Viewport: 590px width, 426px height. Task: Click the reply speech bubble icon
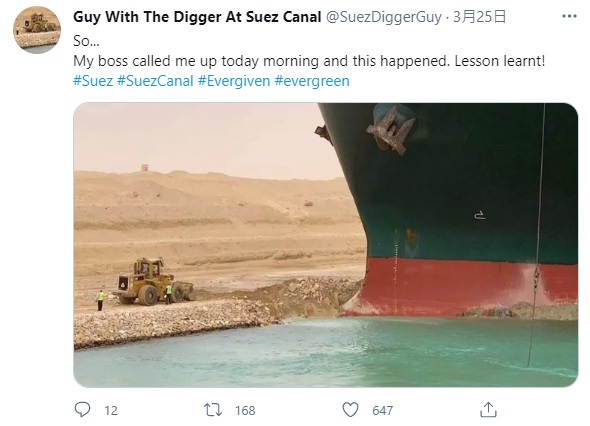[x=82, y=409]
